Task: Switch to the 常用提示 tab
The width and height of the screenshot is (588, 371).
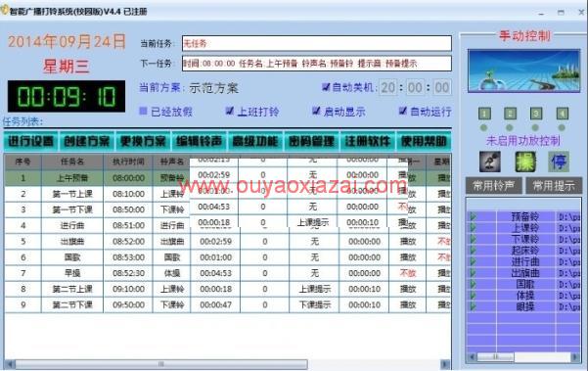Action: (x=554, y=186)
